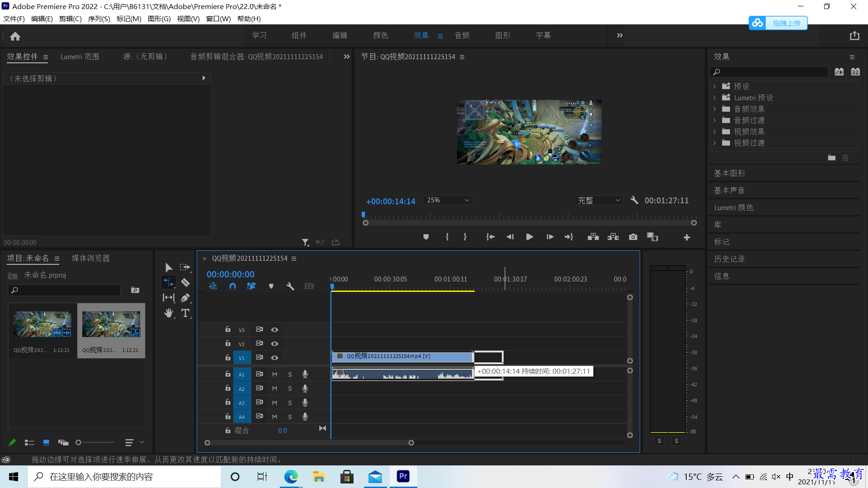This screenshot has width=868, height=488.
Task: Toggle A4 track targeting
Action: coord(241,417)
